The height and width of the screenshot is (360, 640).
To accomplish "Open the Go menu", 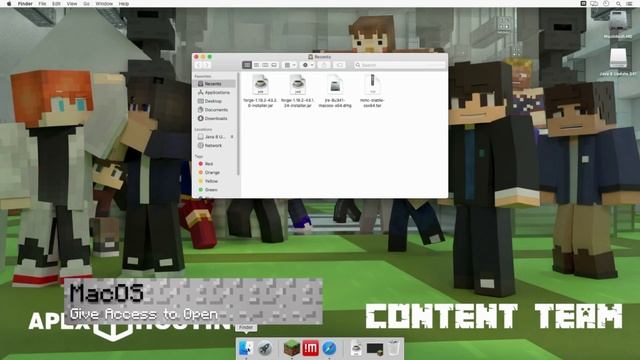I will (x=87, y=4).
